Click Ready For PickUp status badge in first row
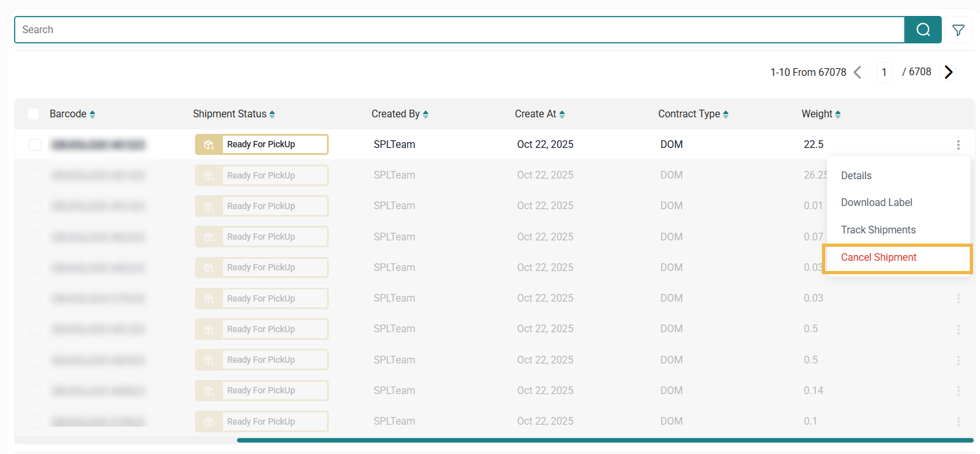This screenshot has width=980, height=454. coord(261,145)
